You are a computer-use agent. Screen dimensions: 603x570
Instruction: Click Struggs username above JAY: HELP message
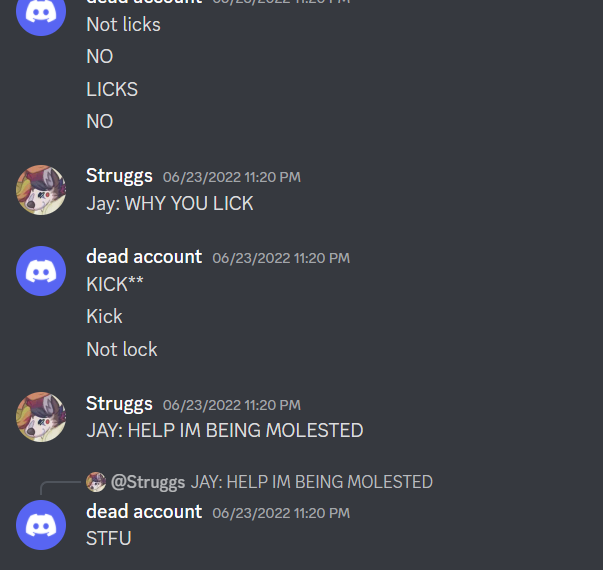coord(119,404)
